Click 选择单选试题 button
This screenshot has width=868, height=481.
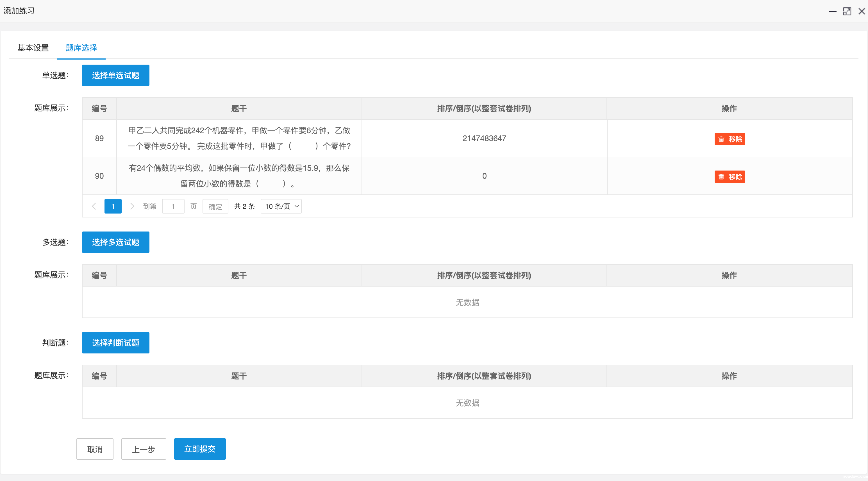pyautogui.click(x=115, y=75)
